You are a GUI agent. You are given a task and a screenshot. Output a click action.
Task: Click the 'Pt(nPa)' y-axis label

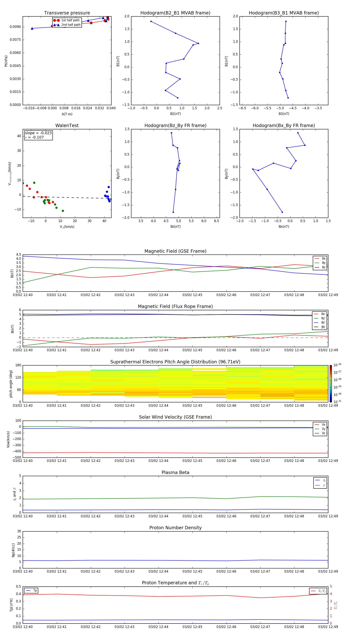pos(6,61)
